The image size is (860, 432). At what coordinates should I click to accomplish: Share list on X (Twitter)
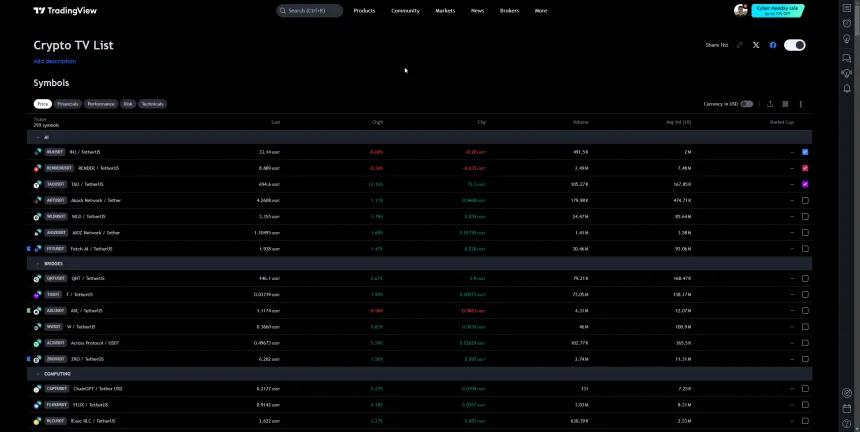click(756, 45)
